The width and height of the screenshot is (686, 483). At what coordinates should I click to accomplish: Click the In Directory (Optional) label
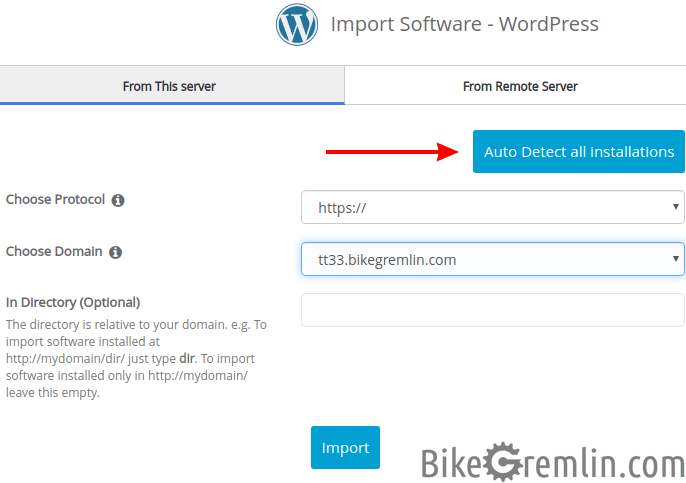(x=73, y=302)
